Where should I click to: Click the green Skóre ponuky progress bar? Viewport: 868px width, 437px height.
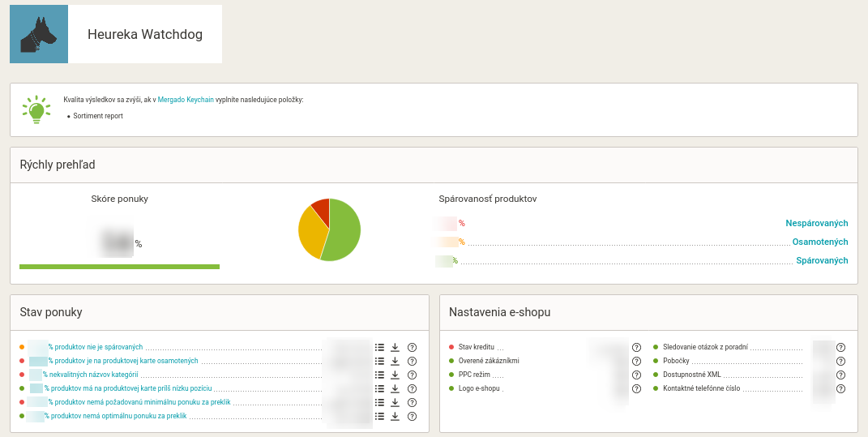click(120, 267)
